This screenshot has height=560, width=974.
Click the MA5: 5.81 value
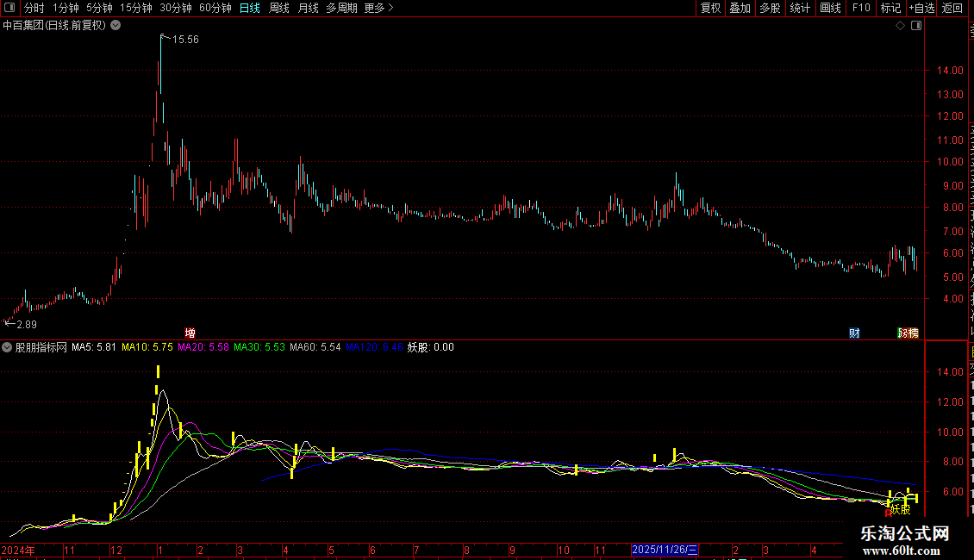point(94,347)
